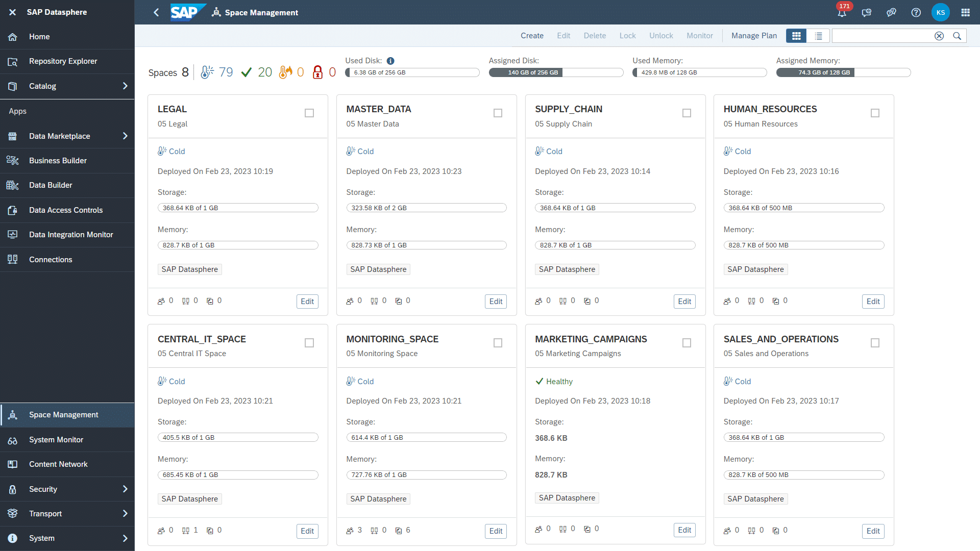
Task: Click the grid view layout icon
Action: [x=796, y=36]
